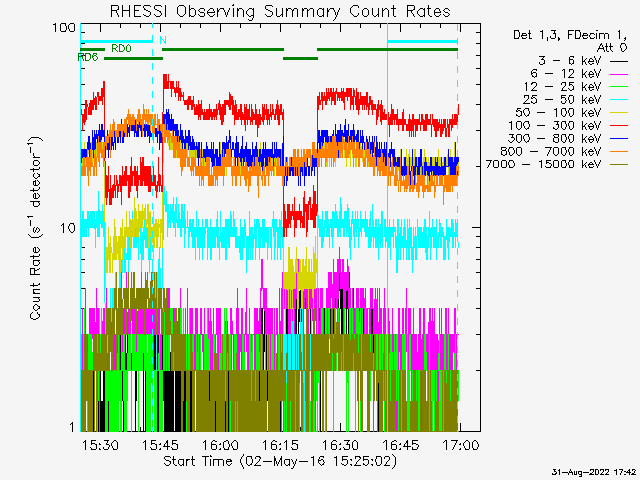This screenshot has width=640, height=480.
Task: Click the magenta line swatch for 6 - 12 keV
Action: click(619, 74)
